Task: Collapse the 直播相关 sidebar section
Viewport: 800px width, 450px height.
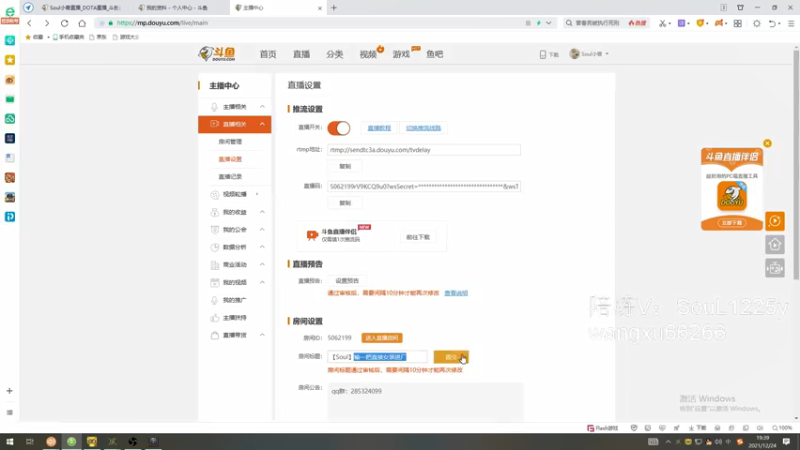Action: (x=235, y=124)
